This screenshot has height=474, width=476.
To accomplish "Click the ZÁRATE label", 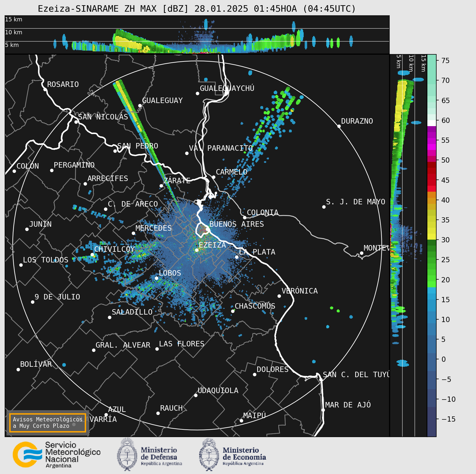I will pos(177,181).
